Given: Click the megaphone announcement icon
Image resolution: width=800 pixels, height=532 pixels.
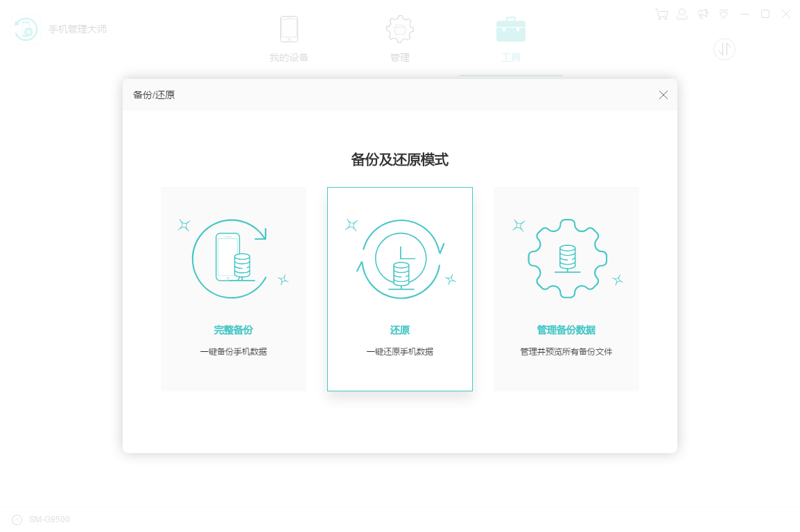Looking at the screenshot, I should pos(703,14).
